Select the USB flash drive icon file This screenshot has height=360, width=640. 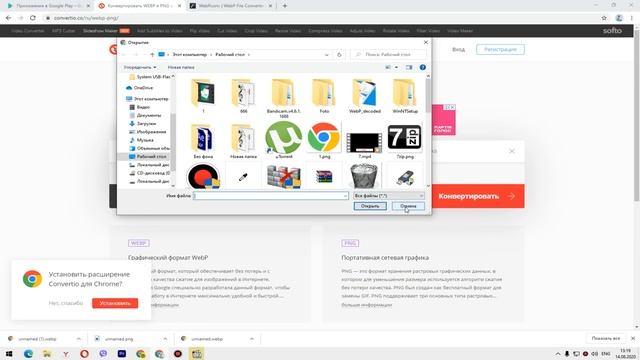pos(404,178)
